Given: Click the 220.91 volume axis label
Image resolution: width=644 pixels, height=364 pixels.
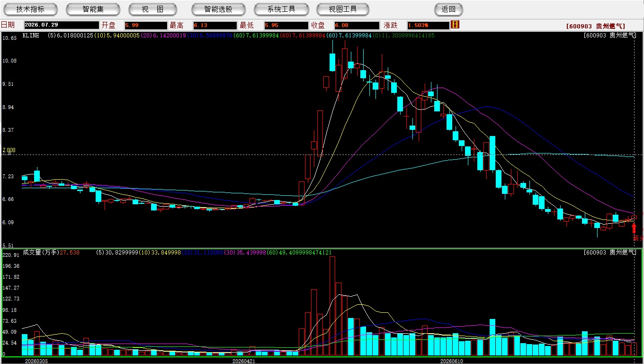Looking at the screenshot, I should (10, 255).
